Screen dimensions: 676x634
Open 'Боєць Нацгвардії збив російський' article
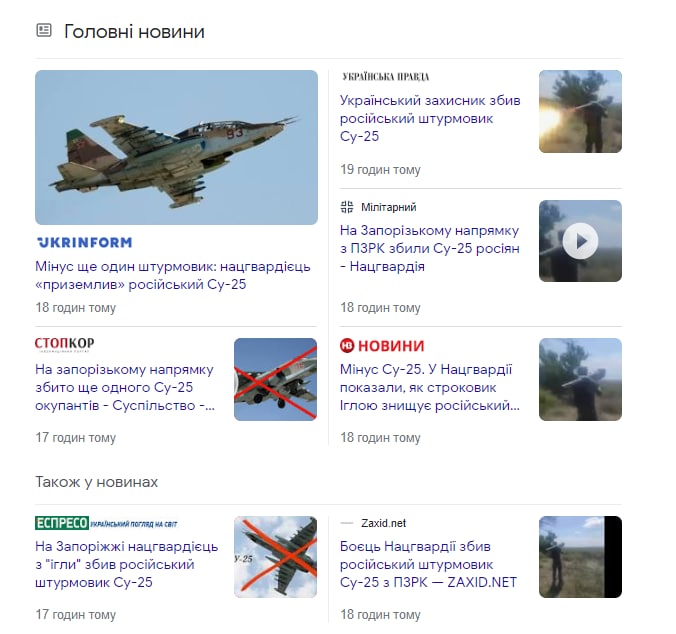click(428, 565)
